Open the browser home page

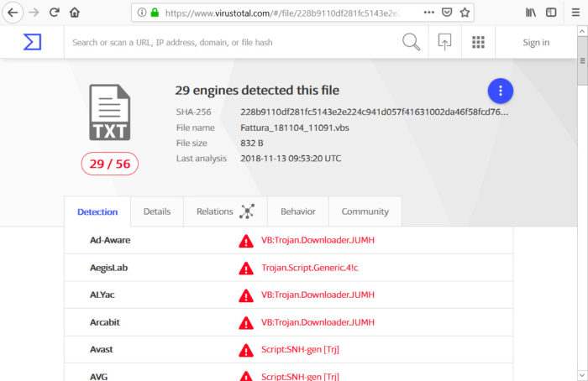[x=75, y=13]
